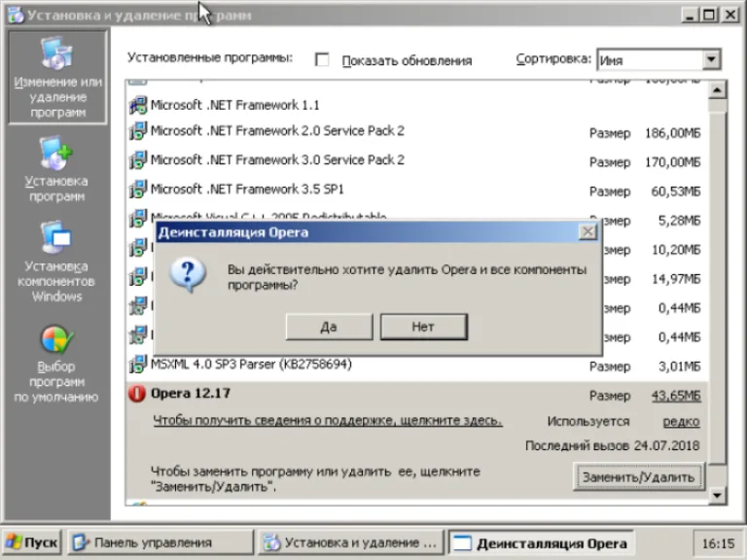Cancel uninstall with the Нет button
Screen dimensions: 747x560
(423, 327)
